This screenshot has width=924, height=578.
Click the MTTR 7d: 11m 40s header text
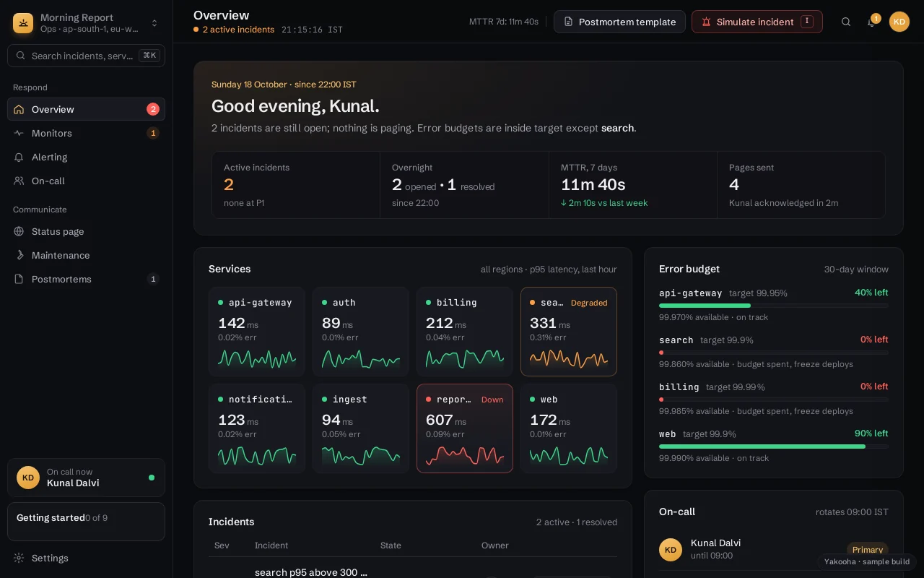tap(504, 22)
